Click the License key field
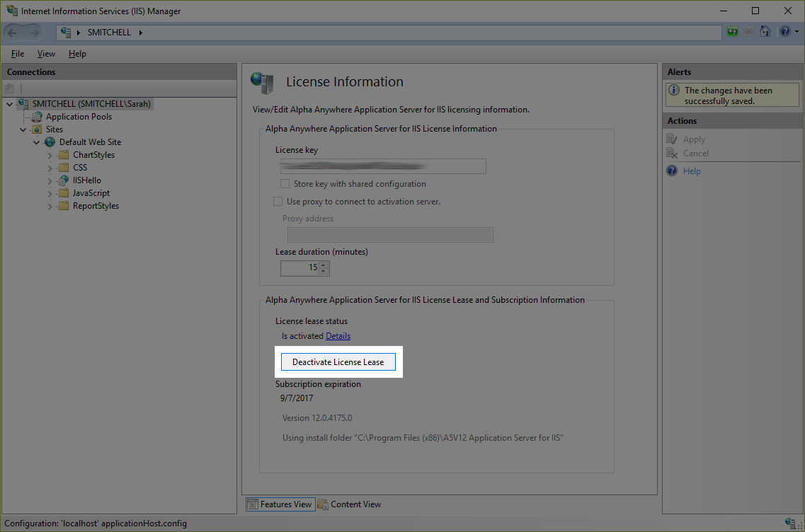The width and height of the screenshot is (805, 532). coord(383,166)
